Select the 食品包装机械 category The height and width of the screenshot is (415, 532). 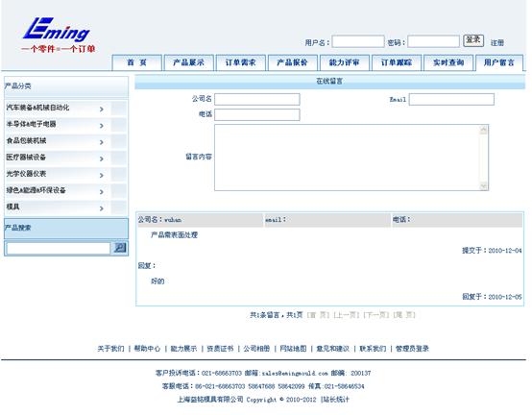pos(26,140)
